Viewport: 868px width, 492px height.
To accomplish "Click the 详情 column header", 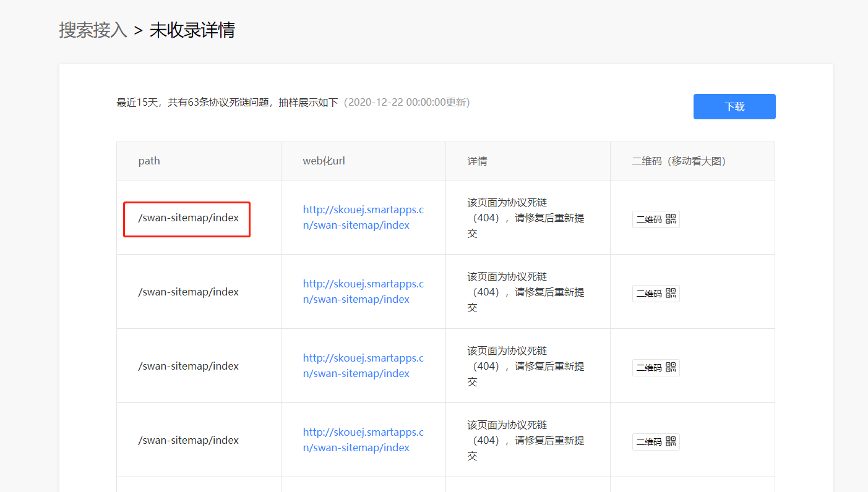I will point(477,161).
